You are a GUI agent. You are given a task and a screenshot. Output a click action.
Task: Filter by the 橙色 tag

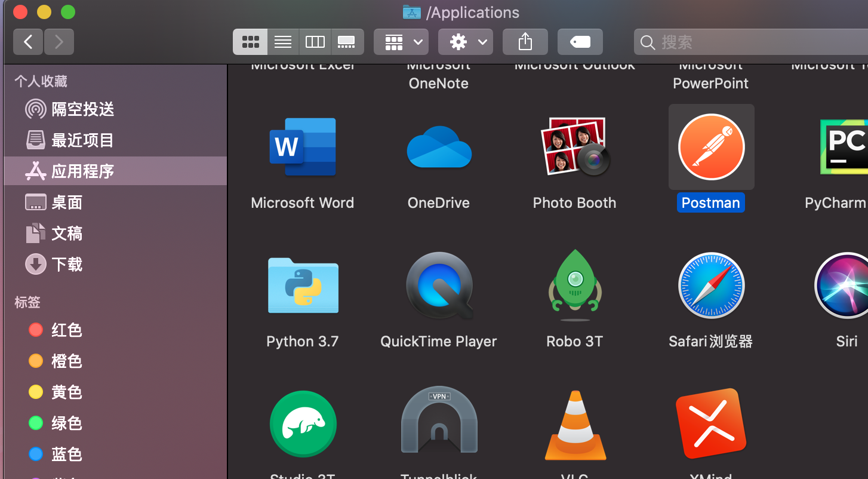click(115, 361)
